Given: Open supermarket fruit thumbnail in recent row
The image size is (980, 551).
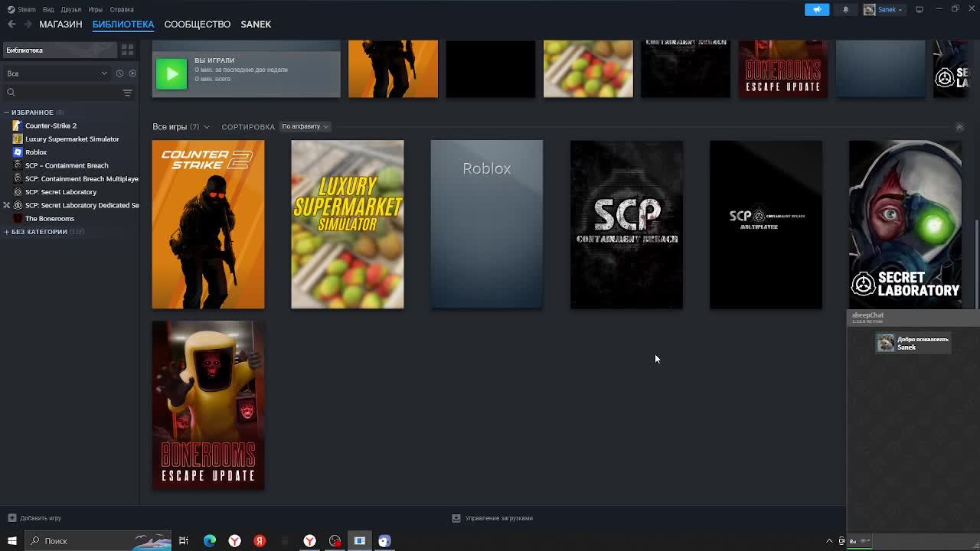Looking at the screenshot, I should point(588,69).
